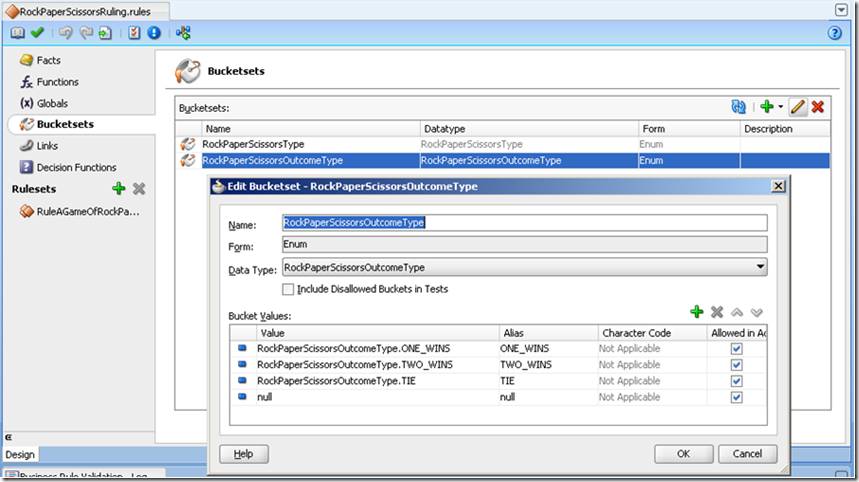Click the Undo arrow in the toolbar

click(x=65, y=33)
